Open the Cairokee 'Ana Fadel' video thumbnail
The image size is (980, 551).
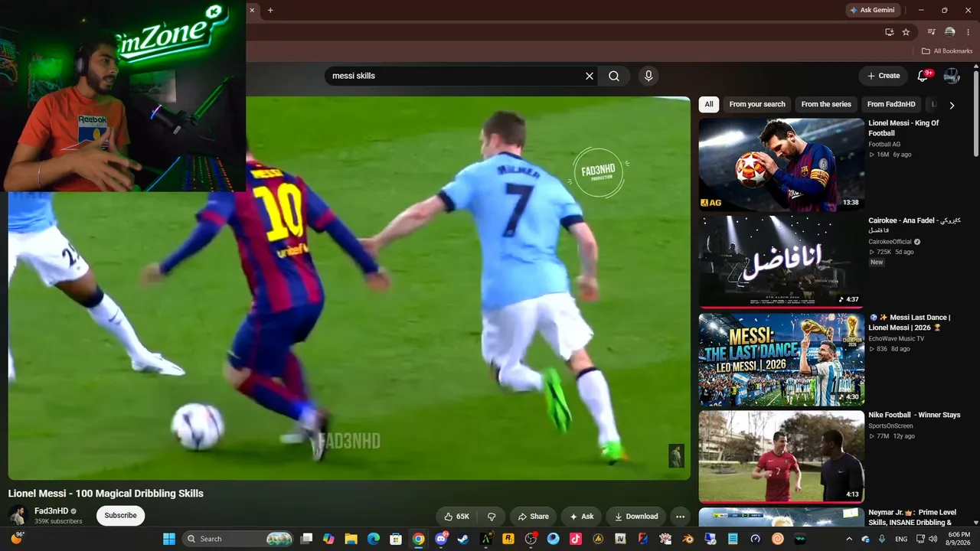782,262
